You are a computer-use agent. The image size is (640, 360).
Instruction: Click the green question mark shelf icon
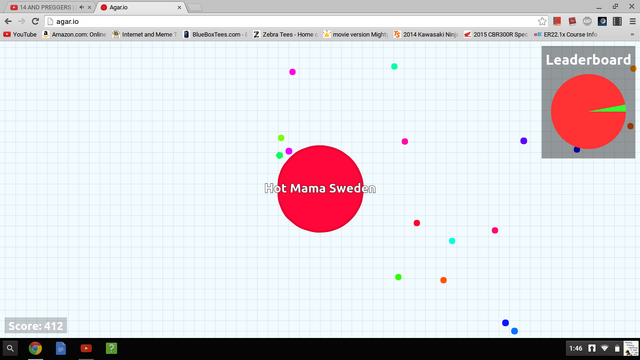point(111,349)
